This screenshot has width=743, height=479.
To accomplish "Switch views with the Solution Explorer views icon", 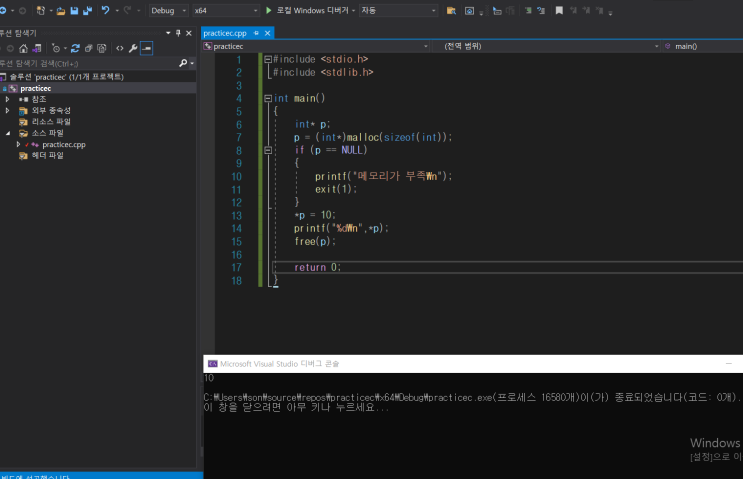I will (36, 48).
